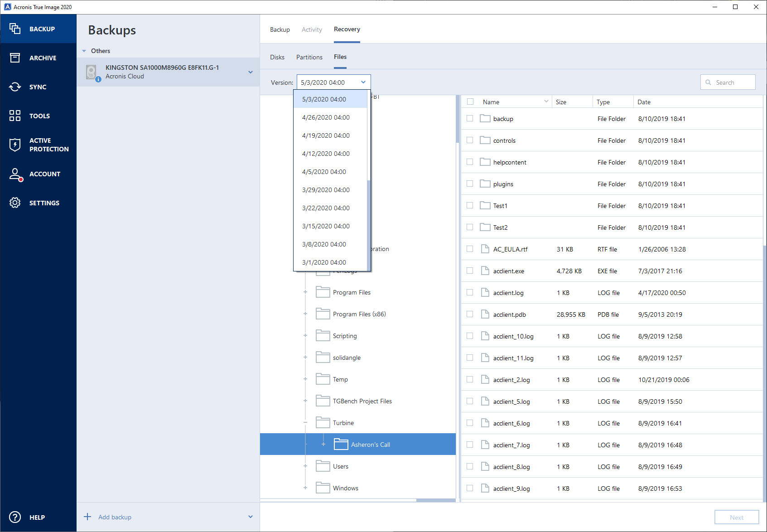Open the Version dropdown combo box
Viewport: 767px width, 532px height.
pyautogui.click(x=333, y=82)
